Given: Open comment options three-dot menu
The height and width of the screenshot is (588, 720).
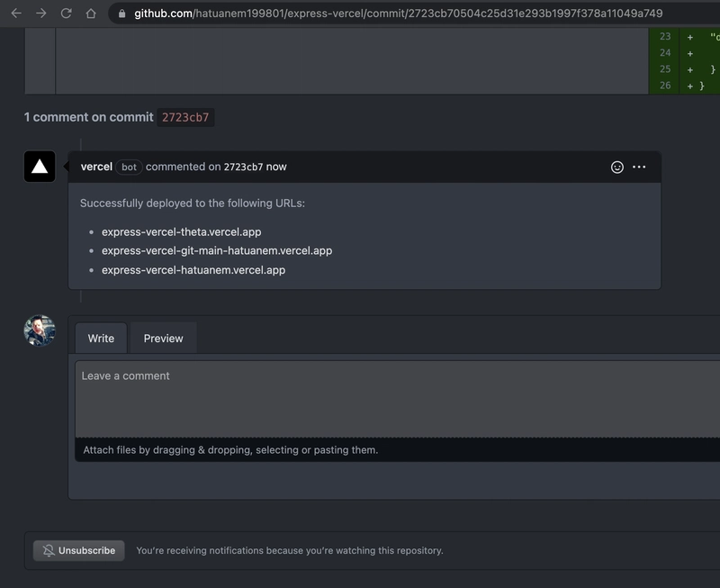Looking at the screenshot, I should pos(639,167).
